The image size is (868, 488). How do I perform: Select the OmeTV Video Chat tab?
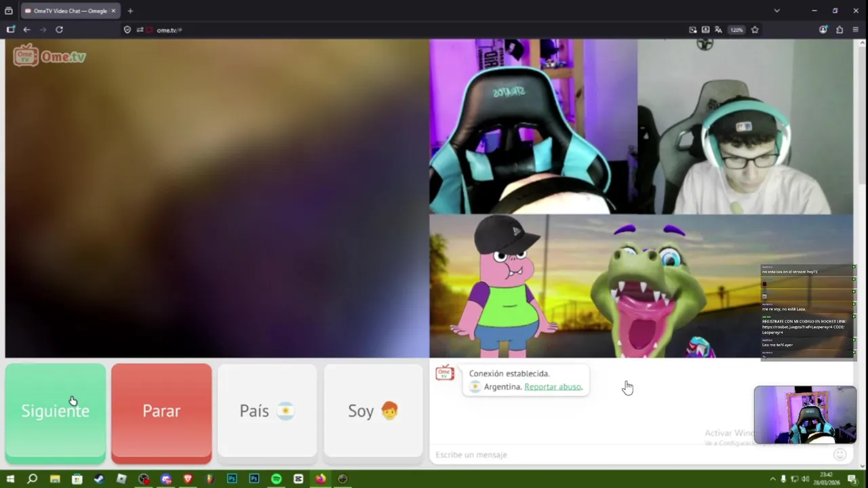(x=70, y=11)
